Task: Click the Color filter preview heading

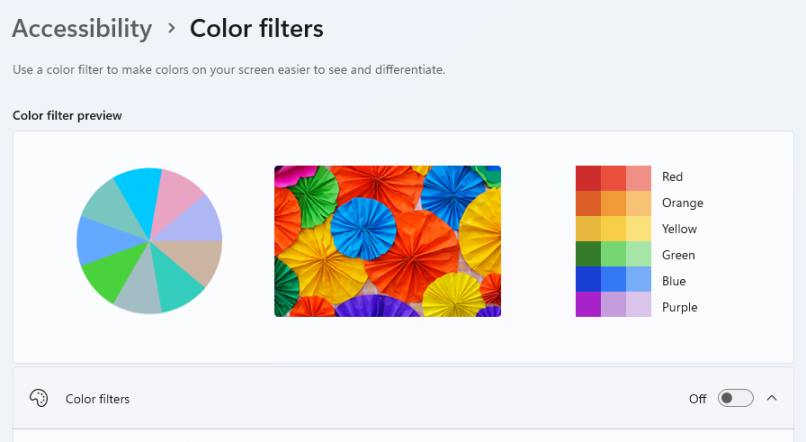Action: coord(67,116)
